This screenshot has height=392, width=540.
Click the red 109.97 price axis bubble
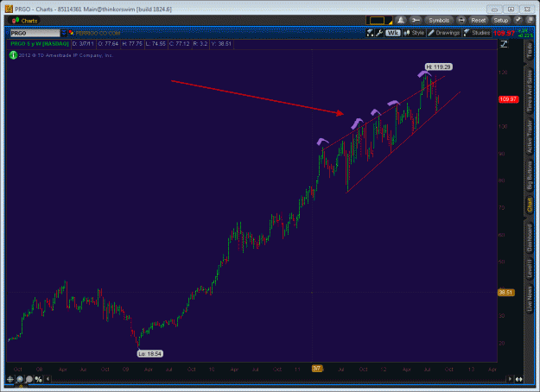pos(508,99)
